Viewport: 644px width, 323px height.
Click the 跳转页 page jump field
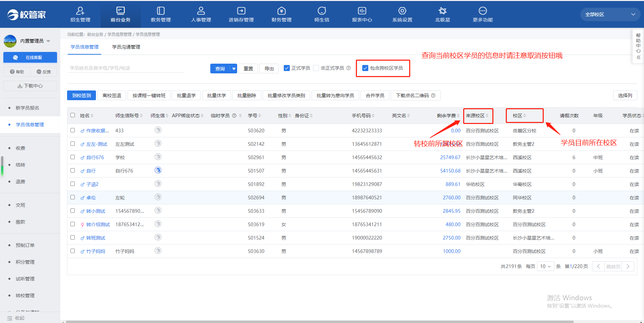(613, 266)
